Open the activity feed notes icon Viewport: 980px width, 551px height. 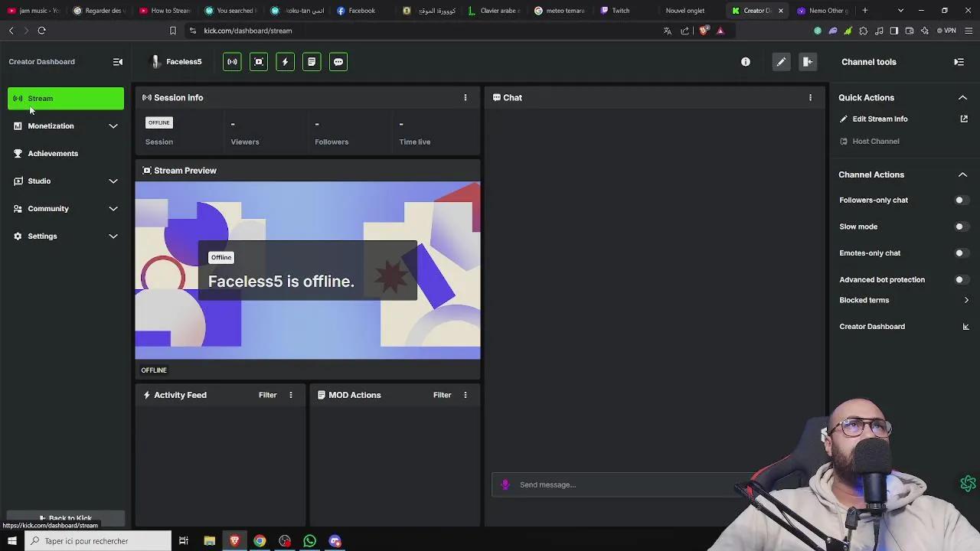point(312,61)
